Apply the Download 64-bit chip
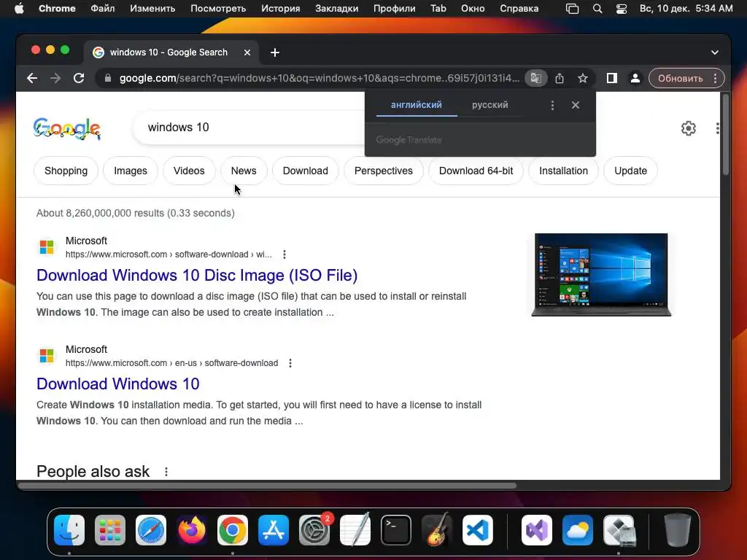The height and width of the screenshot is (560, 747). [476, 171]
